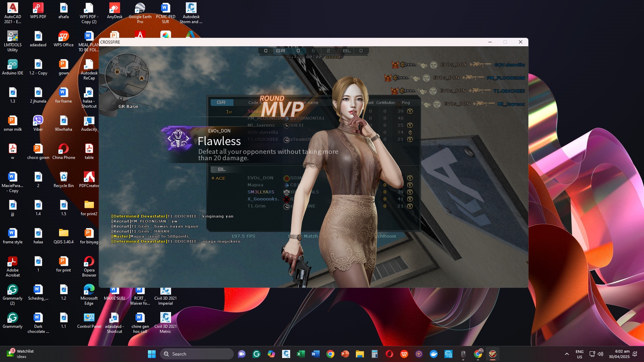This screenshot has width=644, height=362.
Task: Open the Watchlist Ideas widget
Action: point(20,354)
